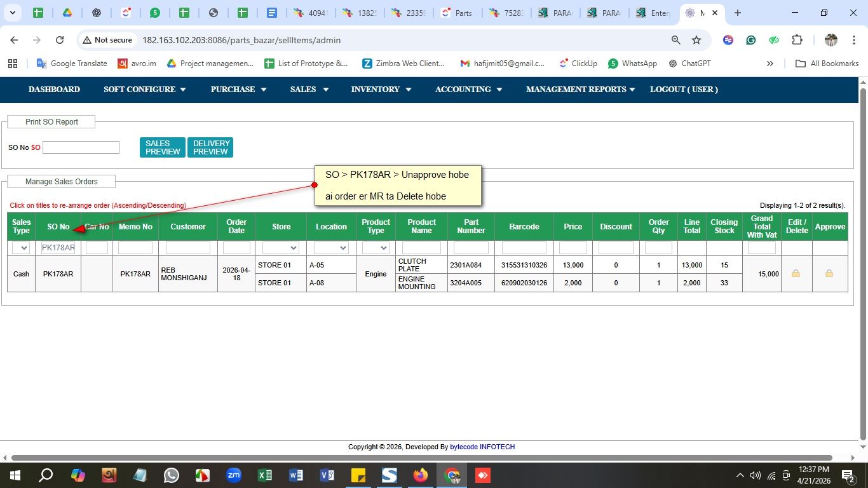Show more bookmarks with the overflow chevron
This screenshot has width=868, height=488.
tap(770, 64)
